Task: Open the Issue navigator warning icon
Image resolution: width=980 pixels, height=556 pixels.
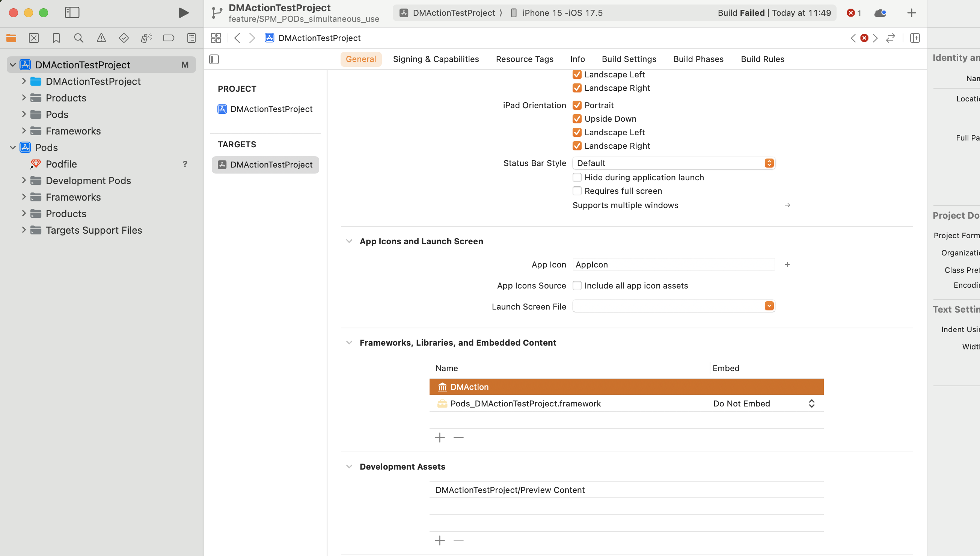Action: (x=101, y=38)
